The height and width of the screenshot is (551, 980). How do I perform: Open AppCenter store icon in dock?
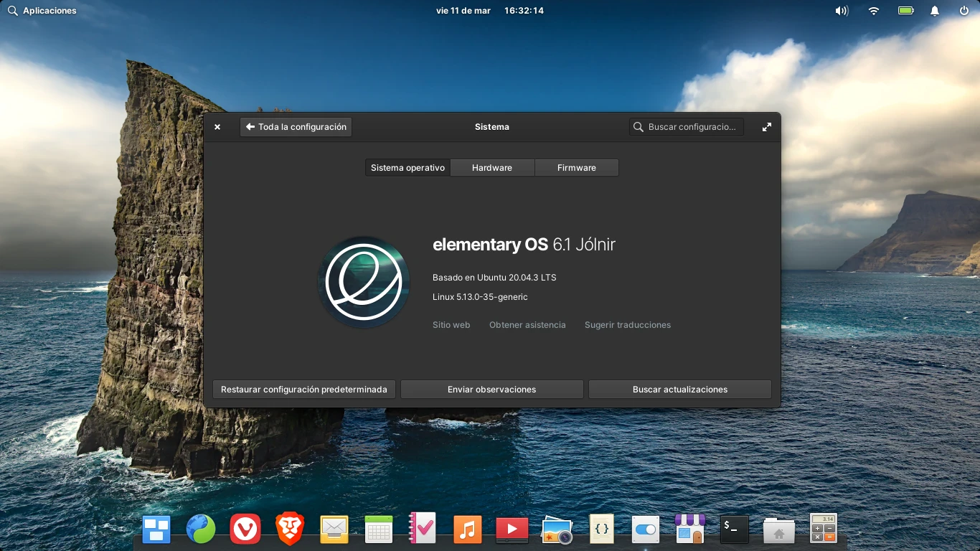click(690, 529)
